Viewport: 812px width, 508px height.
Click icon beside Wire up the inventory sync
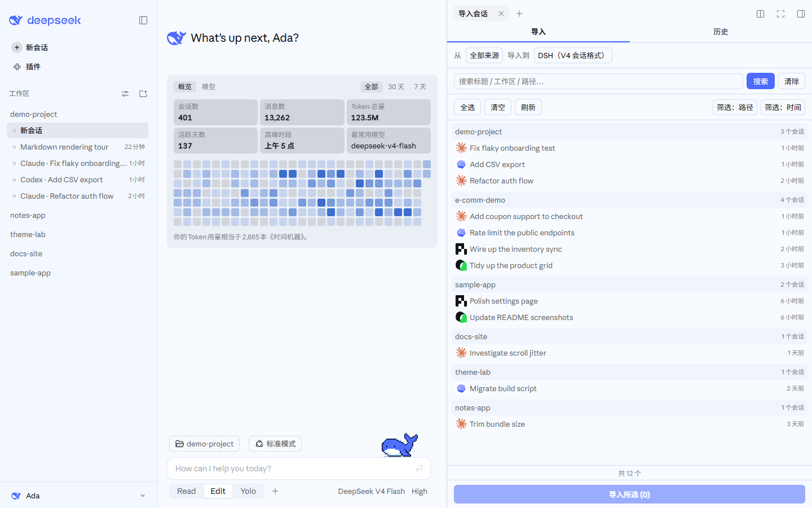[461, 249]
